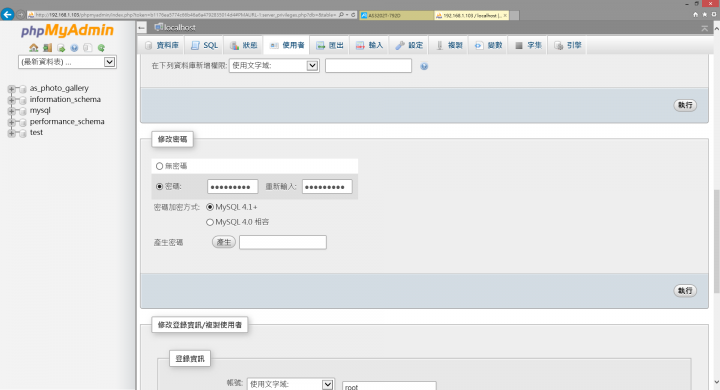Click the test database icon
720x390 pixels.
point(22,133)
